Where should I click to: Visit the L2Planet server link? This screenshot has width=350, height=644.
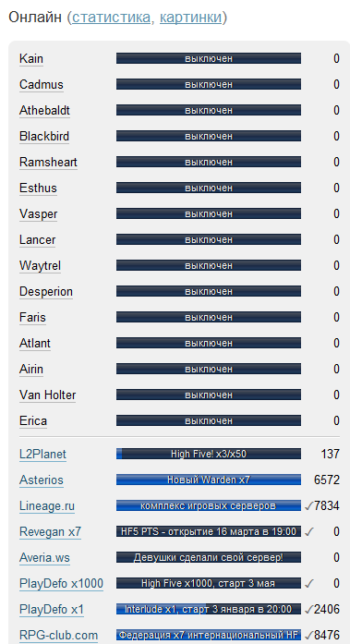[x=42, y=455]
